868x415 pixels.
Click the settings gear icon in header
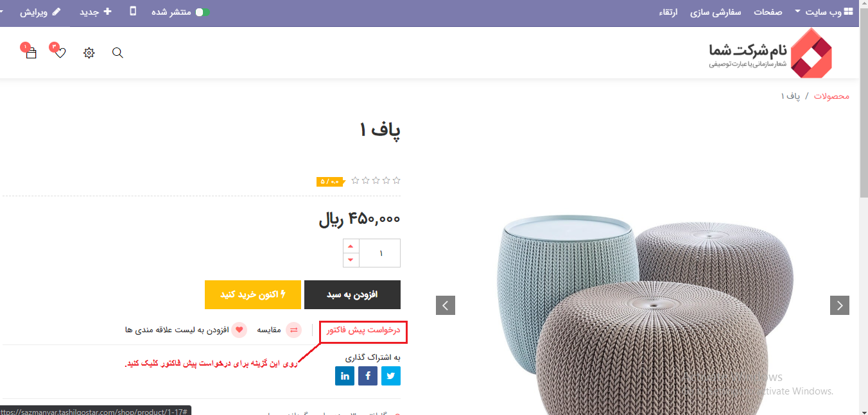click(89, 53)
